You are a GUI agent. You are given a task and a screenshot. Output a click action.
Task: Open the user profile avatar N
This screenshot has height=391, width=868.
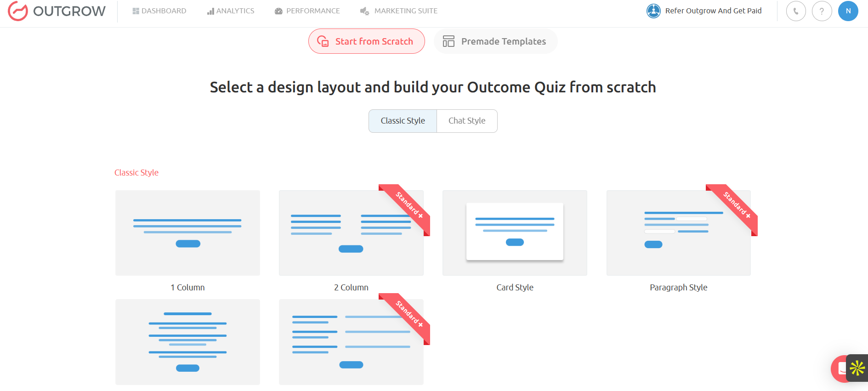(848, 11)
